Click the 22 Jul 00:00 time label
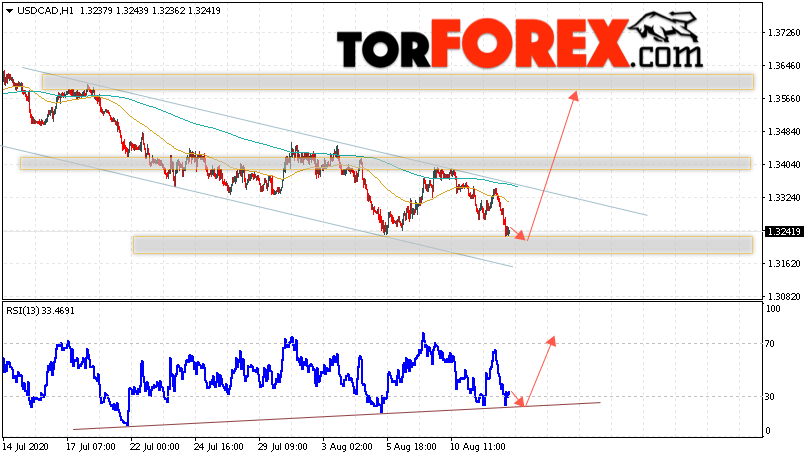Viewport: 808px width, 458px height. point(155,447)
